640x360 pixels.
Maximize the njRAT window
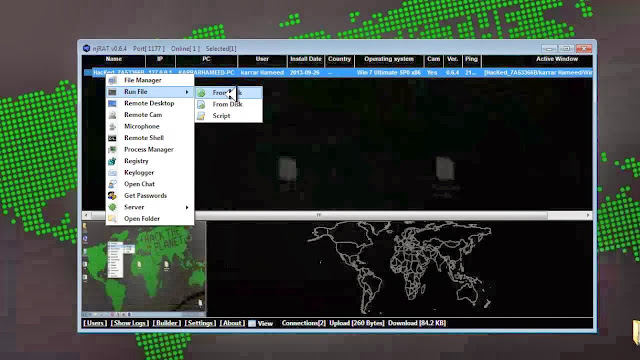tap(566, 49)
